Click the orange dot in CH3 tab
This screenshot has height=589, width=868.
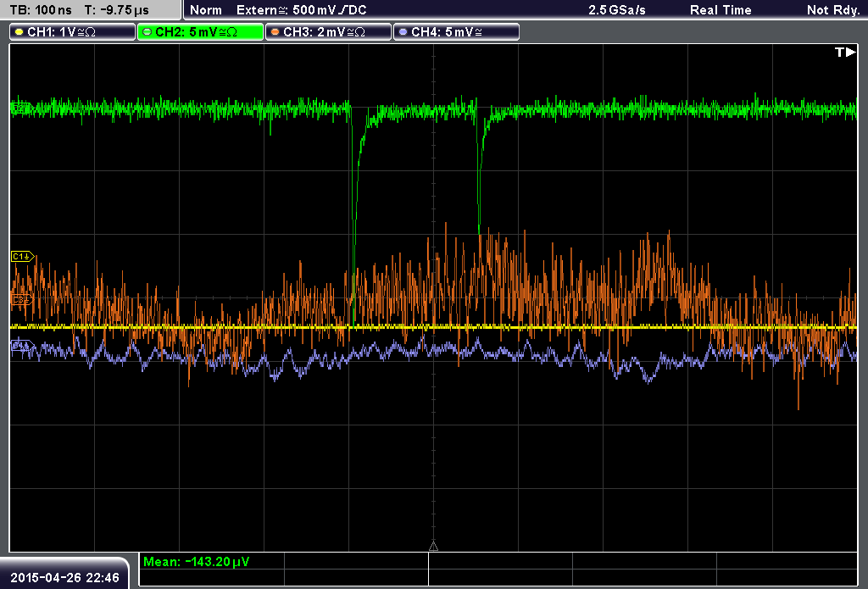click(275, 32)
